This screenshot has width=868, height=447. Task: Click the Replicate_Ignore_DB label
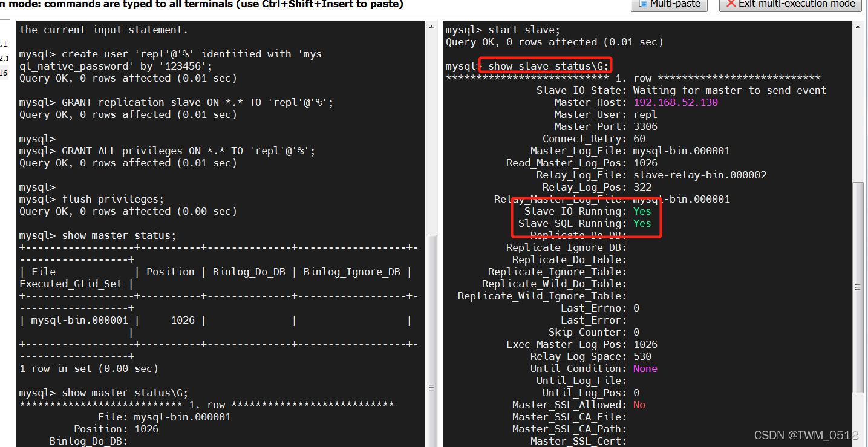(x=566, y=247)
